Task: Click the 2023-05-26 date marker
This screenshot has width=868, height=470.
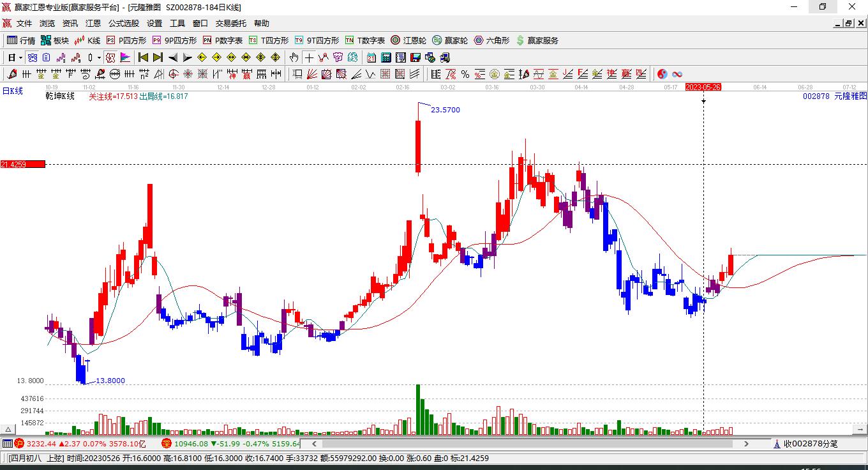Action: coord(703,87)
